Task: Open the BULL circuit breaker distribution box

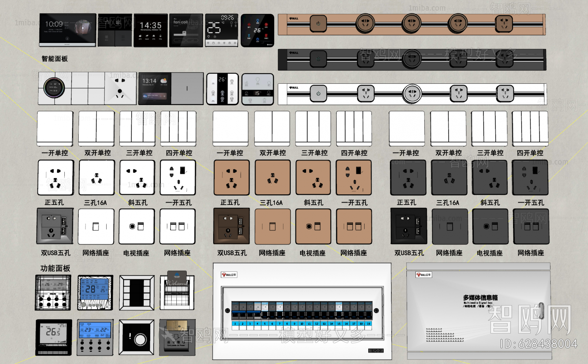Action: [302, 311]
